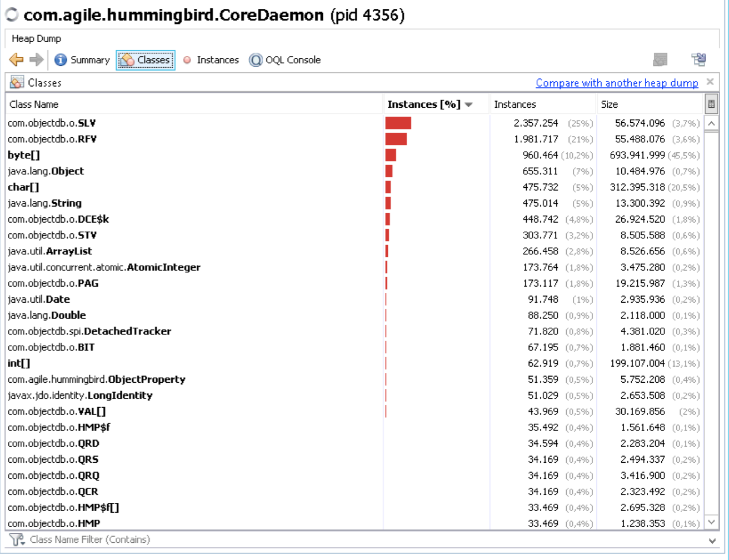
Task: Select the com.objectdb.o.QRS row
Action: click(354, 459)
